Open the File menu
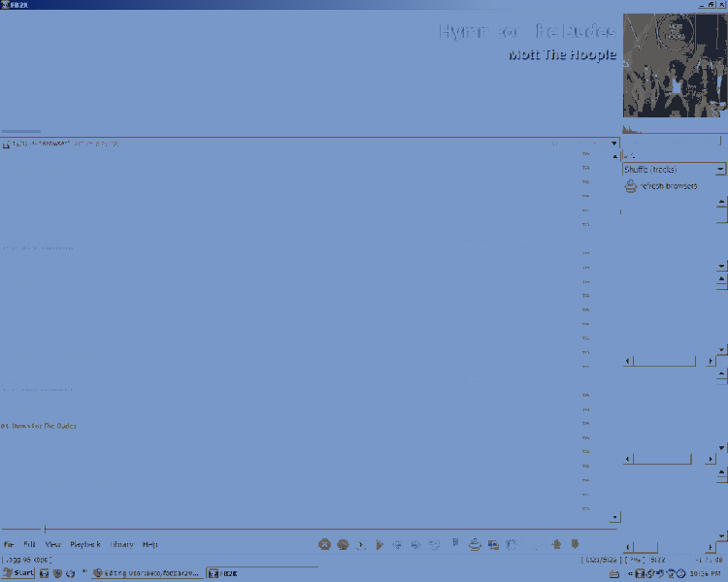The image size is (728, 582). [x=9, y=544]
